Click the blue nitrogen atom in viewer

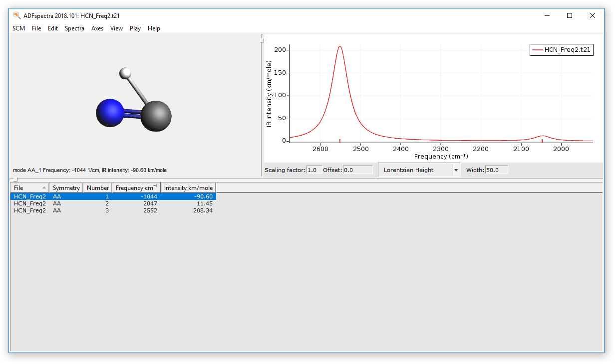click(109, 112)
